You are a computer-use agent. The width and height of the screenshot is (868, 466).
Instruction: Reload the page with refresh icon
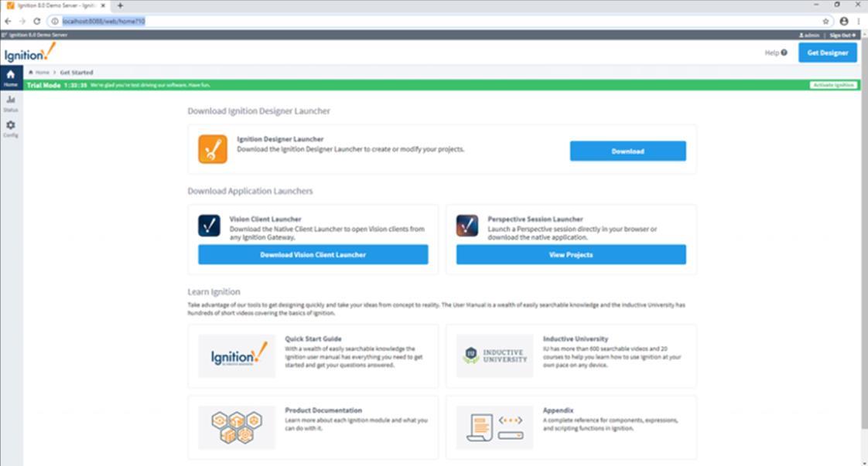(x=36, y=21)
